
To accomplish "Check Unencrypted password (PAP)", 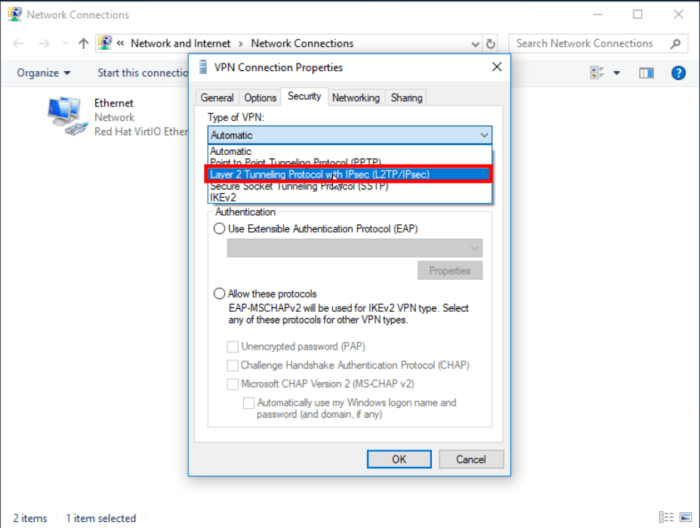I will click(x=233, y=347).
